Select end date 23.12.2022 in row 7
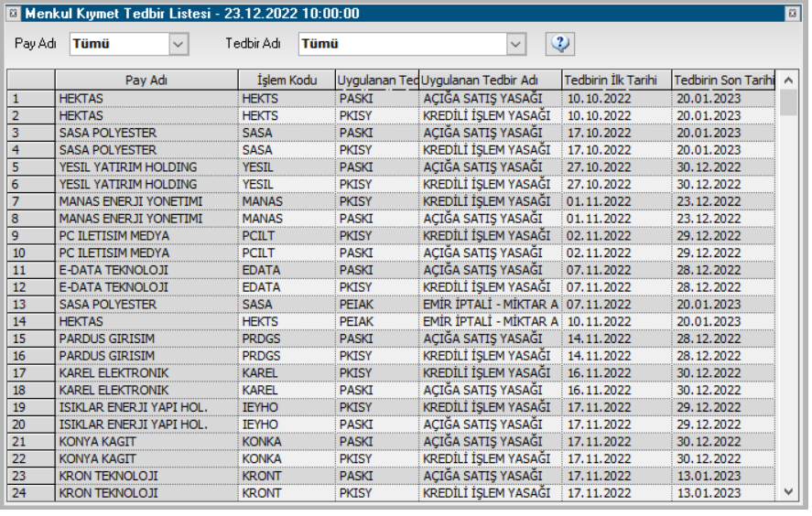This screenshot has height=516, width=812. tap(709, 200)
